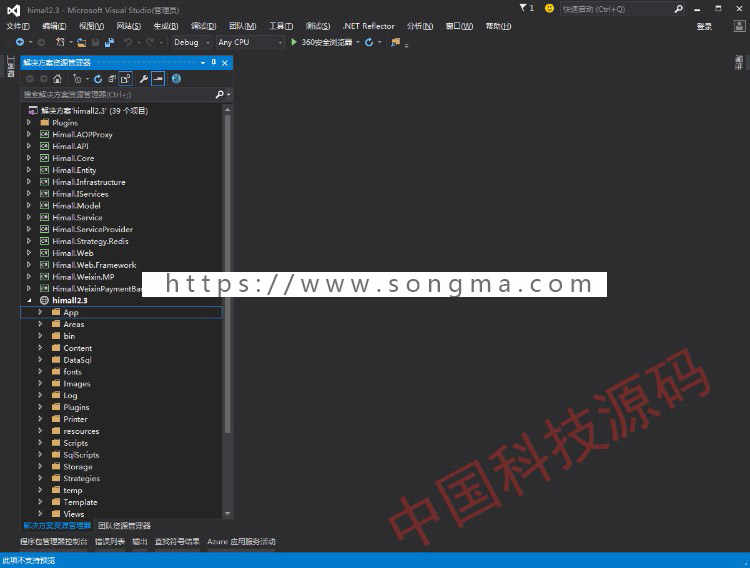Open the 视图(V) menu
The image size is (750, 568).
pyautogui.click(x=91, y=26)
